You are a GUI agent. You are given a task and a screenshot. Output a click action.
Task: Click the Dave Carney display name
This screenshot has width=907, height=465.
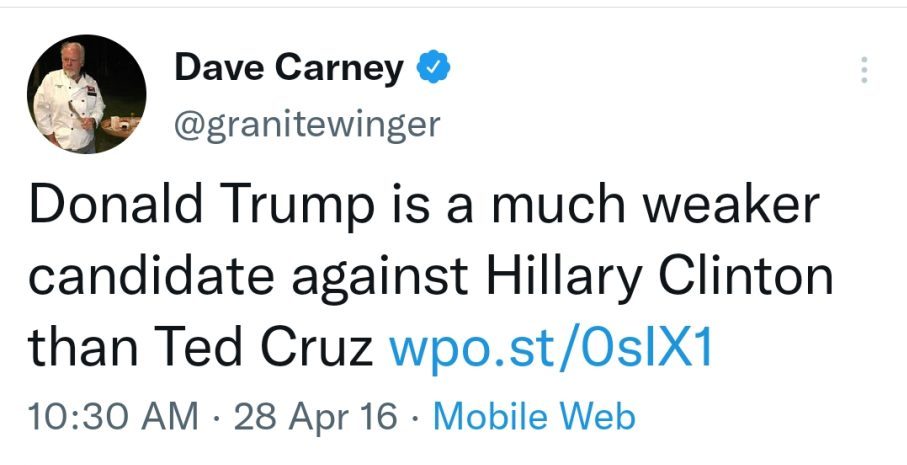click(x=289, y=68)
